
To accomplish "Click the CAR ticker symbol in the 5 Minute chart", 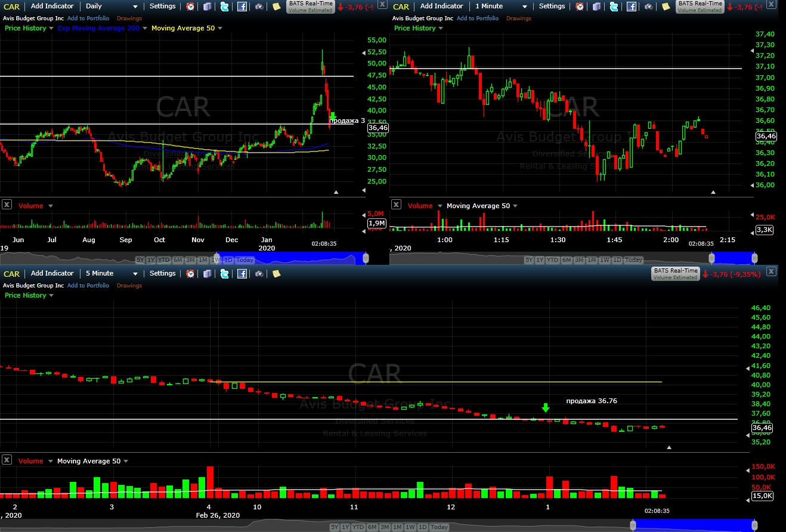I will [11, 274].
